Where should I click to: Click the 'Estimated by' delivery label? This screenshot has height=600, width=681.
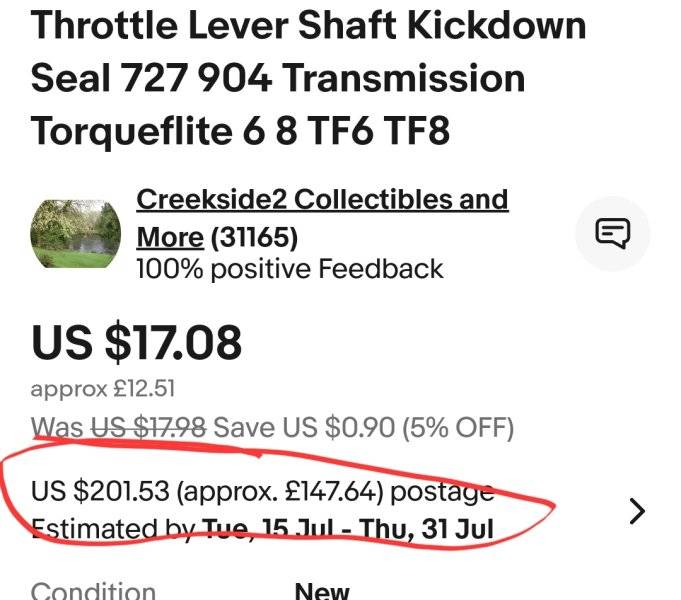[112, 528]
